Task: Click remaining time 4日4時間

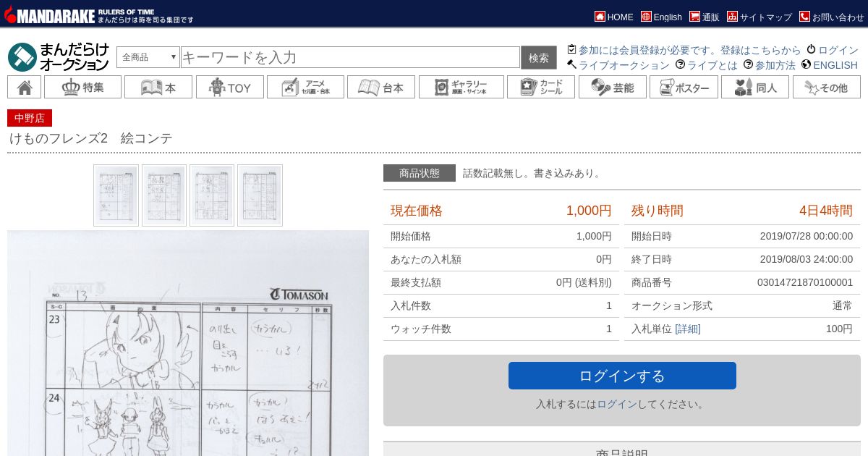Action: coord(826,211)
